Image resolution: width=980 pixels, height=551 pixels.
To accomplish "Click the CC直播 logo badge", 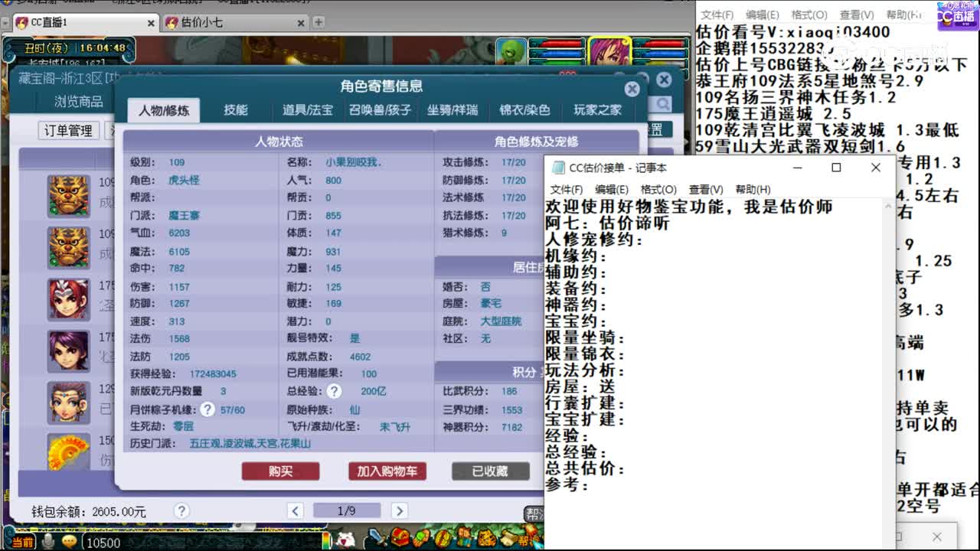I will coord(957,16).
